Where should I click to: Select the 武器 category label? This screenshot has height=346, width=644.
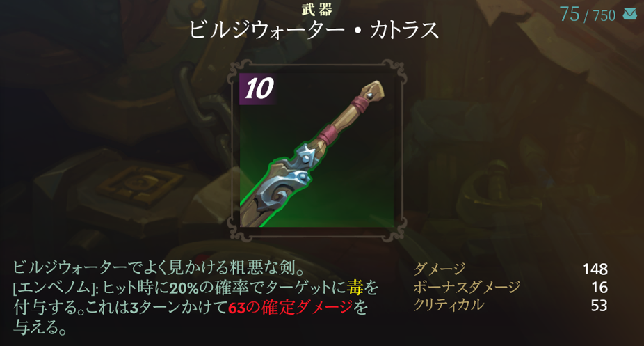coord(316,9)
